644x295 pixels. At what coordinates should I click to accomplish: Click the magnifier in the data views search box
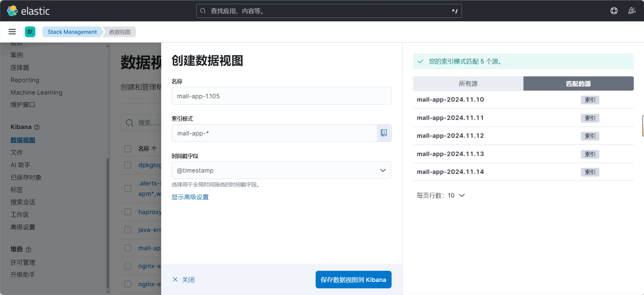point(130,123)
